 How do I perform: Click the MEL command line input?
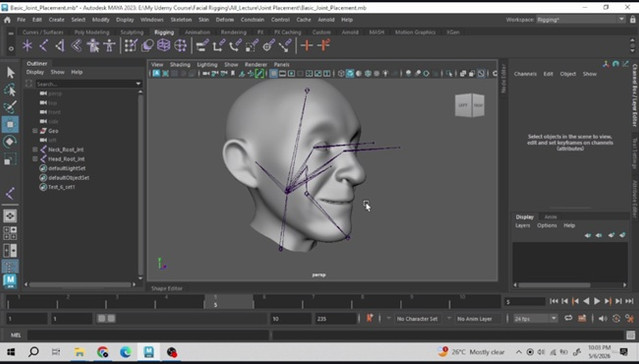point(148,335)
